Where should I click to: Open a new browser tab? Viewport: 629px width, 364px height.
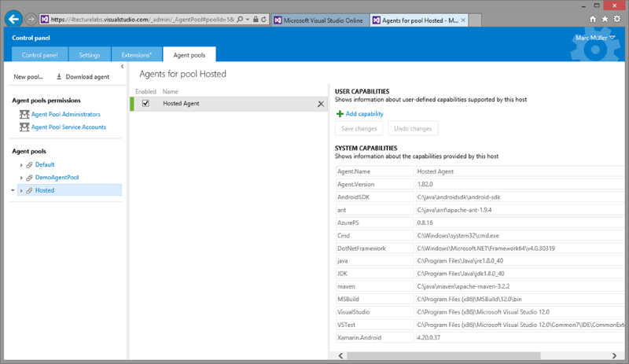[475, 20]
